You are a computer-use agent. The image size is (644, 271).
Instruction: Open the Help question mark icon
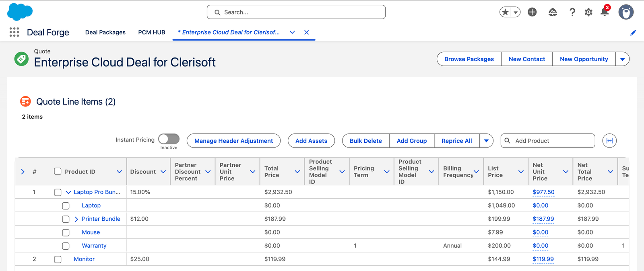[572, 12]
